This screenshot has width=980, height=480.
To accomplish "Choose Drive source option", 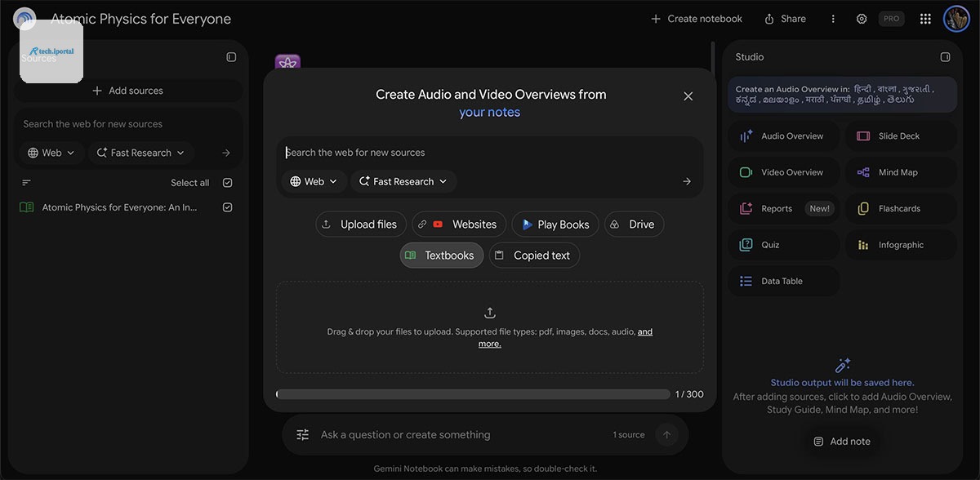I will pyautogui.click(x=634, y=224).
